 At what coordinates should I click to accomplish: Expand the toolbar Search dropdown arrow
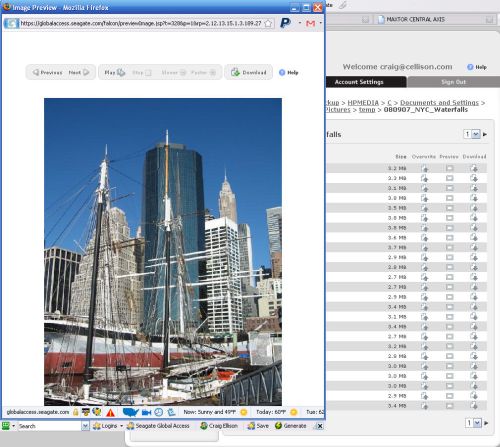85,426
